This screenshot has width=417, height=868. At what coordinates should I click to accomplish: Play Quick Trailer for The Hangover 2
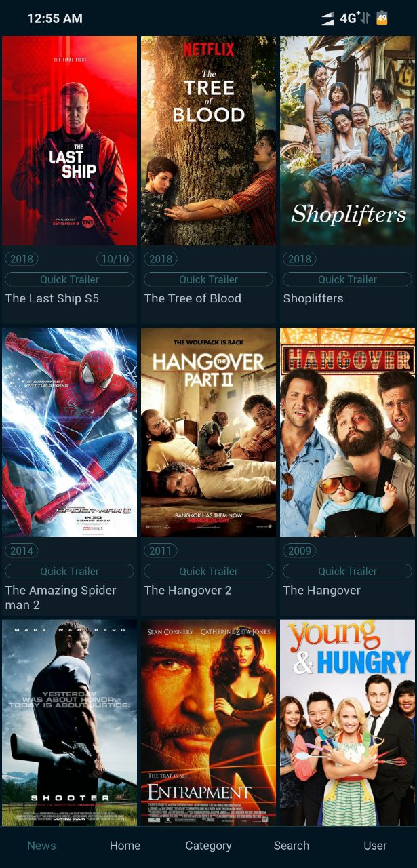(208, 571)
